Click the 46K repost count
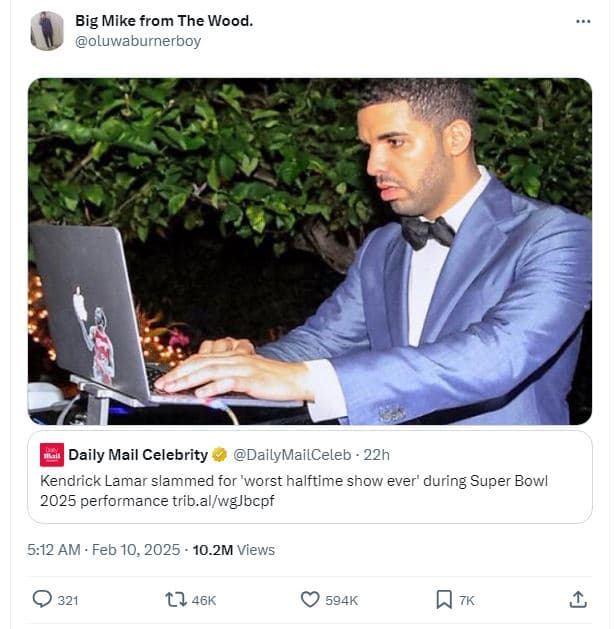The width and height of the screenshot is (615, 629). 204,600
